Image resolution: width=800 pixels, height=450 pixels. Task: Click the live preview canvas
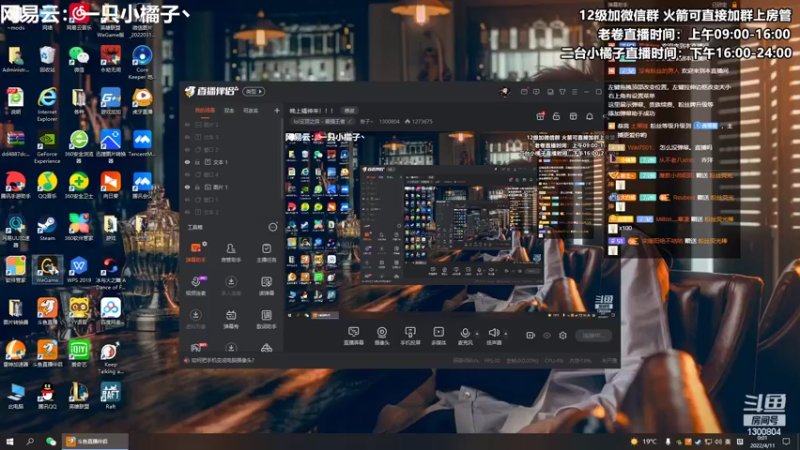pos(450,224)
